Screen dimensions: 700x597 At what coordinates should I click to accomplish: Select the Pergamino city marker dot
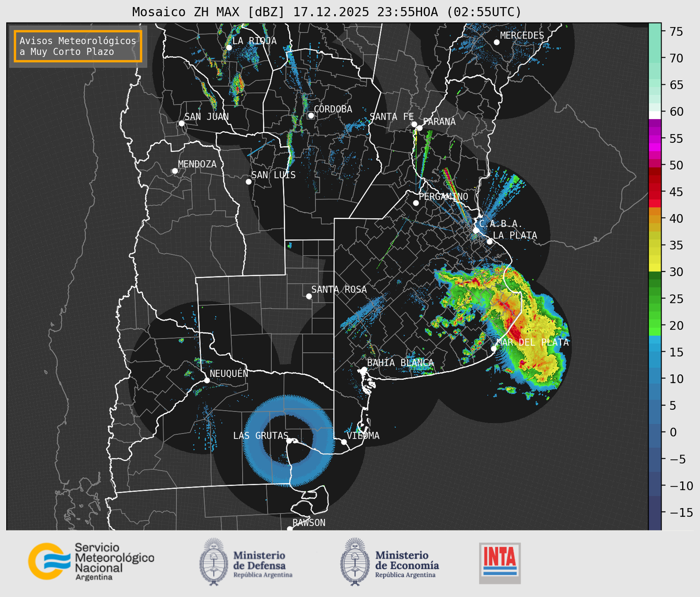coord(416,203)
